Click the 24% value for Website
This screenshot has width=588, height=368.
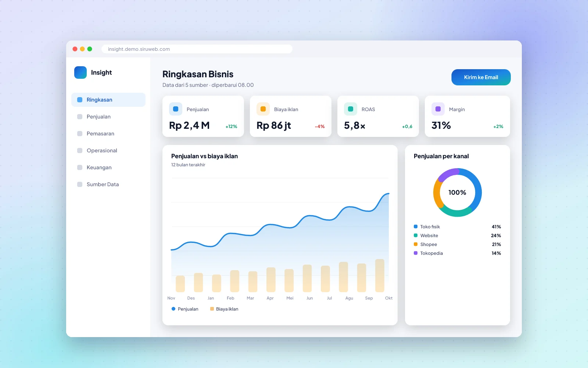(496, 236)
